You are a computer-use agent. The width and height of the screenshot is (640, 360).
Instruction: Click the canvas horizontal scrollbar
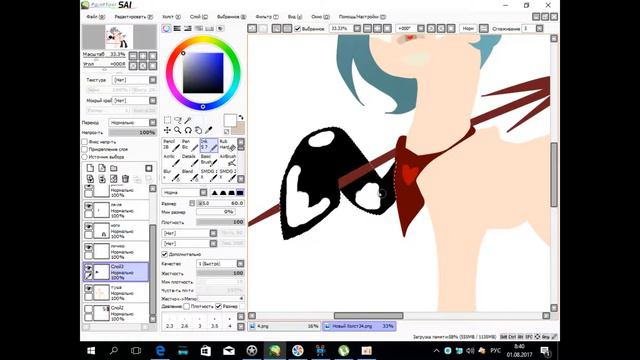(368, 316)
